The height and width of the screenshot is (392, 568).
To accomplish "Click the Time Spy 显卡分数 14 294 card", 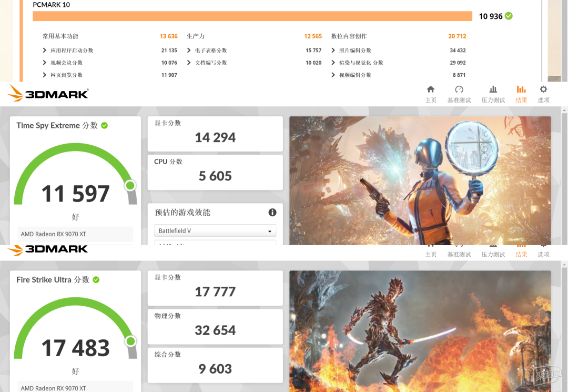I will coord(215,134).
